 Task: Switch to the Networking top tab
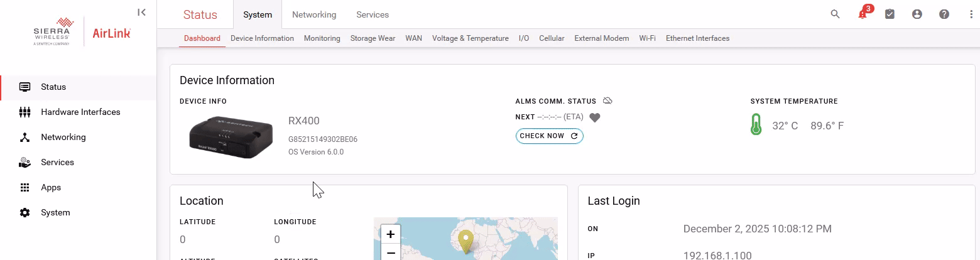pyautogui.click(x=314, y=14)
